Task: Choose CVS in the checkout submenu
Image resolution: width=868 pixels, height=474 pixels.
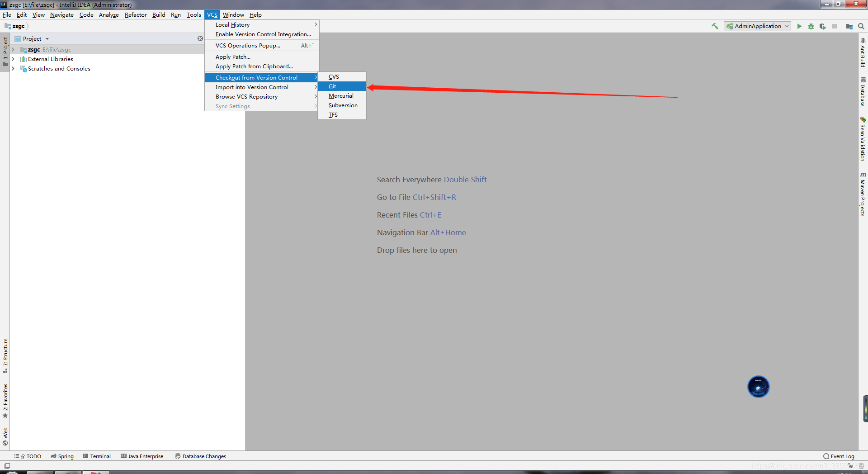Action: click(x=342, y=77)
